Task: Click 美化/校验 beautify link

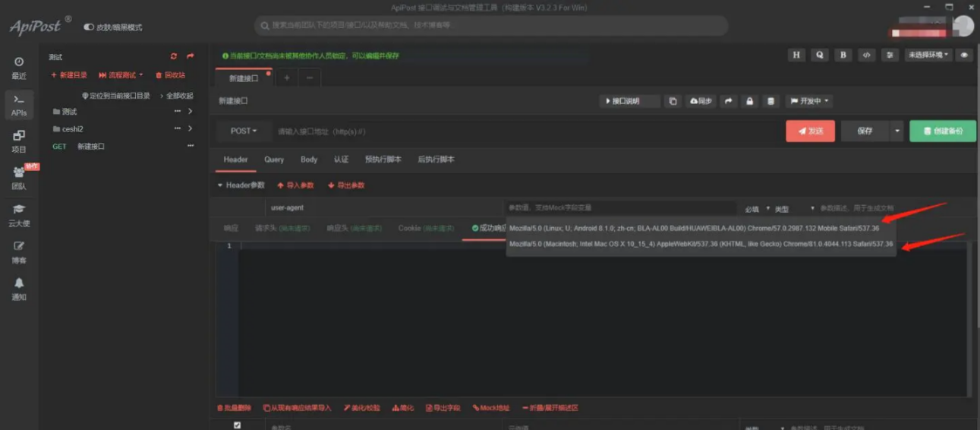Action: click(x=362, y=408)
